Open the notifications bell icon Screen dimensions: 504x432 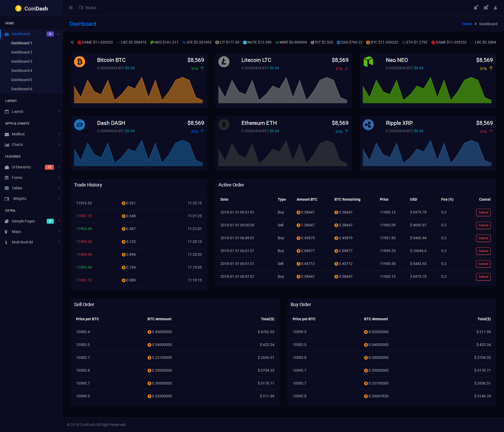[x=475, y=8]
